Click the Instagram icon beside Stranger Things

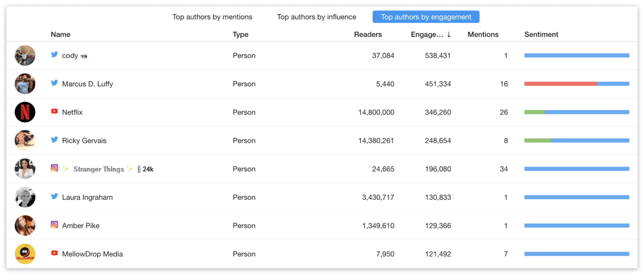pyautogui.click(x=54, y=168)
